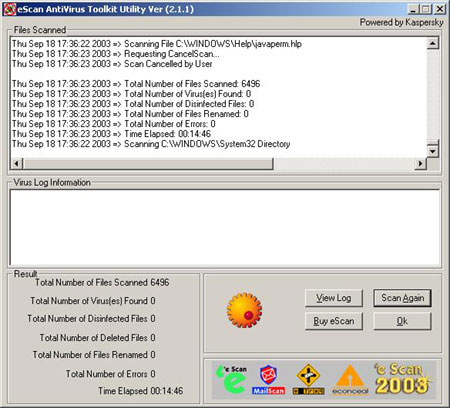Click log line 'Total Number of Files Scanned: 6496'
This screenshot has height=408, width=450.
(136, 84)
